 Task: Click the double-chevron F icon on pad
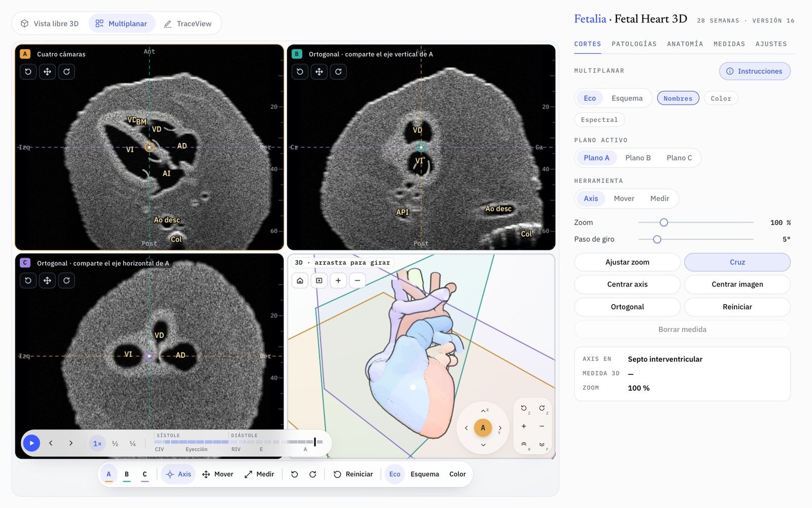542,444
